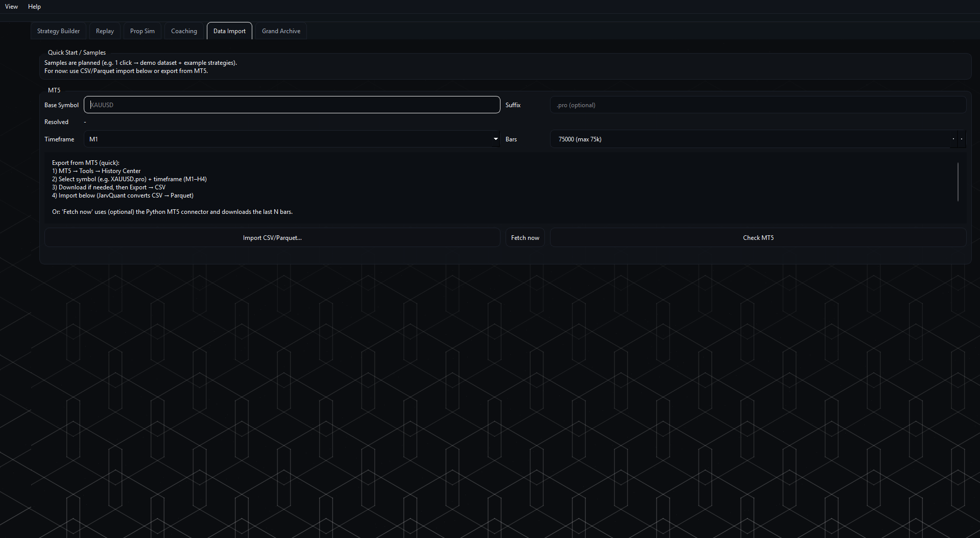Go to the Replay tab
980x538 pixels.
pos(105,31)
